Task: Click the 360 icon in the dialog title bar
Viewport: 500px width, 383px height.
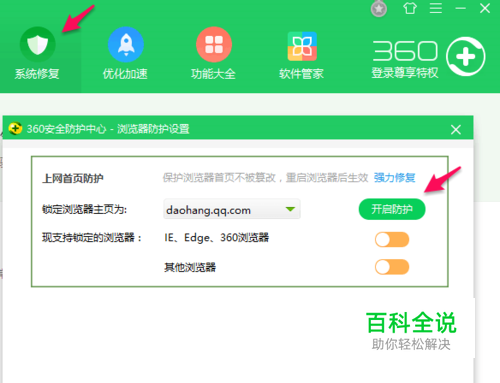Action: (x=15, y=128)
